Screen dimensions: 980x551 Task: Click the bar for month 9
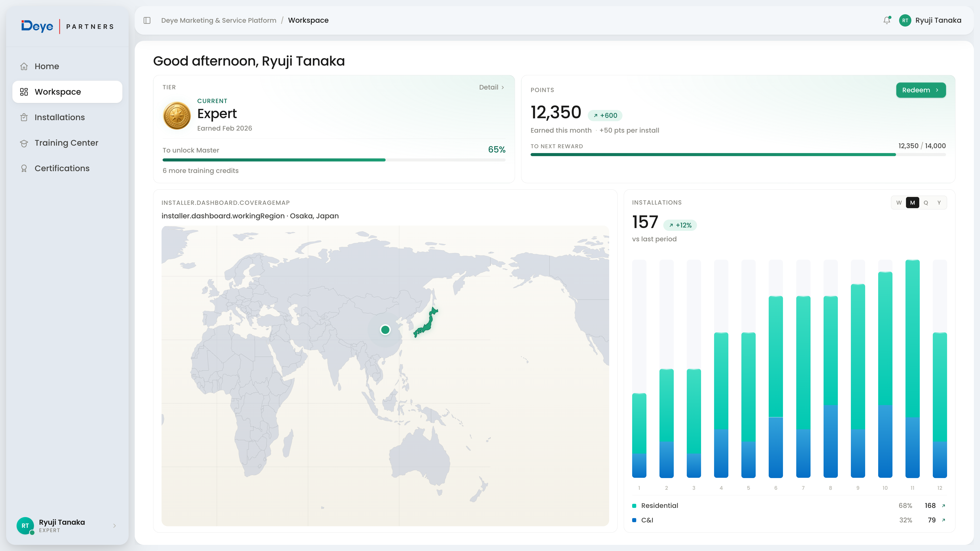coord(858,381)
